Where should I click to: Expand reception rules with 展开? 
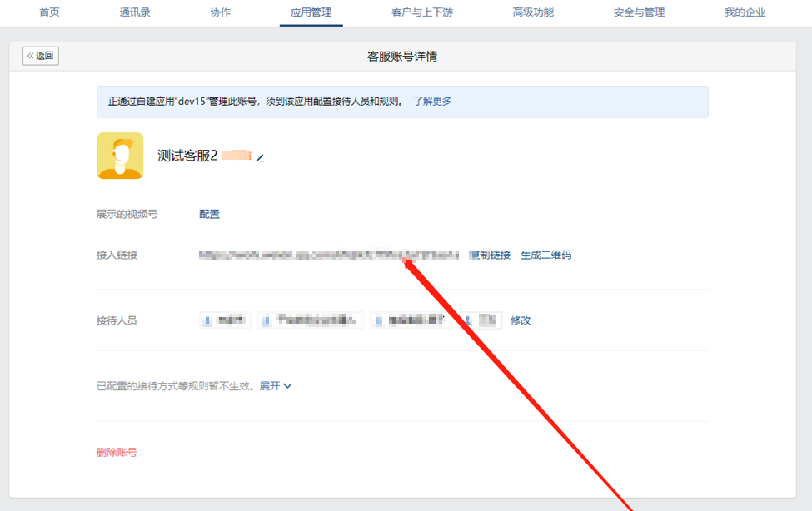[x=275, y=386]
